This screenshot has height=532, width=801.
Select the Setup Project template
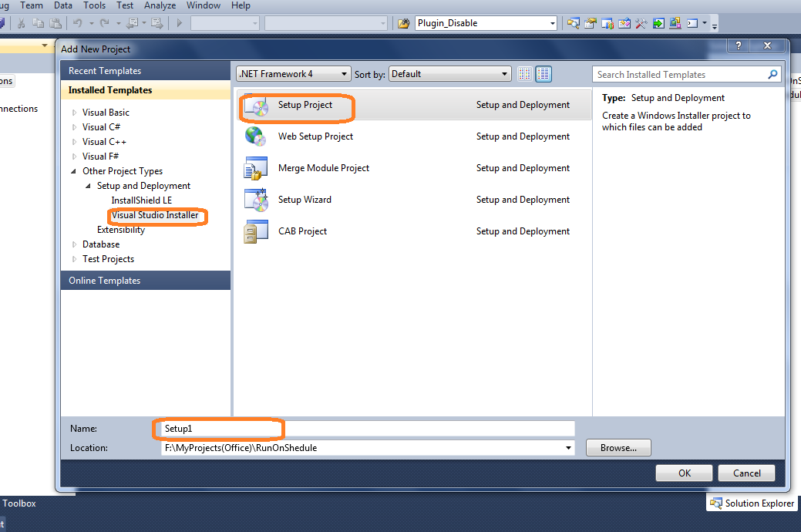[x=414, y=105]
